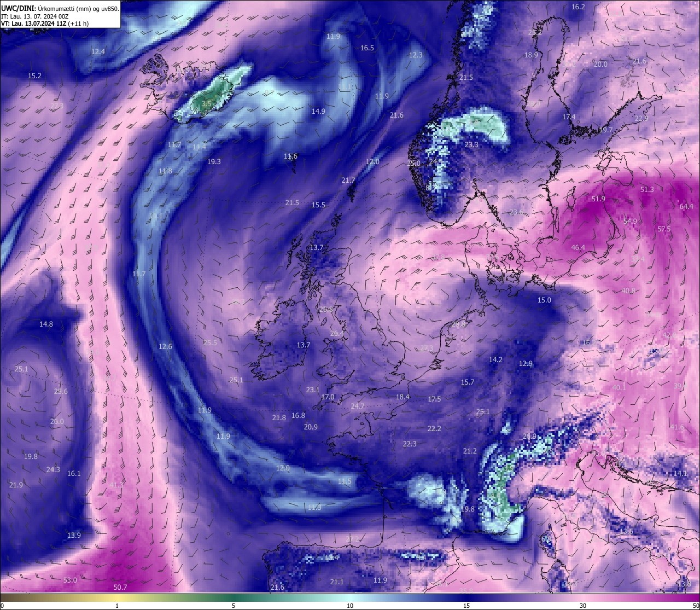
Task: Click the 14.2 value on the map
Action: pos(495,359)
